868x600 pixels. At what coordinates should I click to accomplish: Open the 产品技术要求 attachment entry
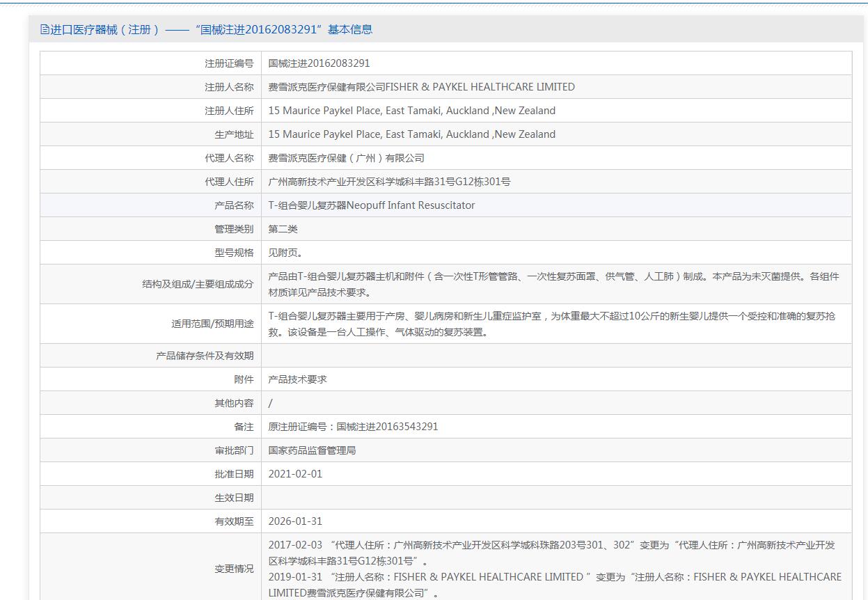tap(297, 379)
